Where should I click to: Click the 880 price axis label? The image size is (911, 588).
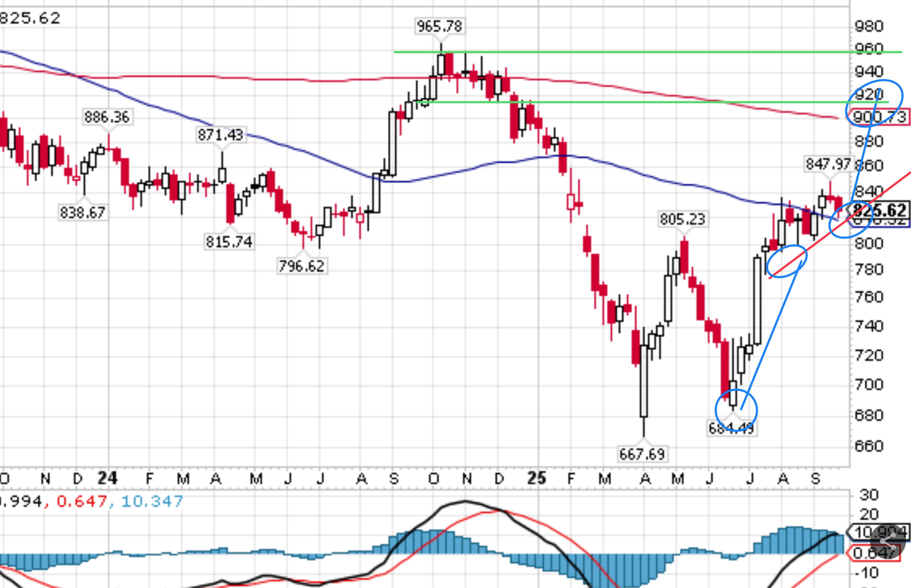868,142
